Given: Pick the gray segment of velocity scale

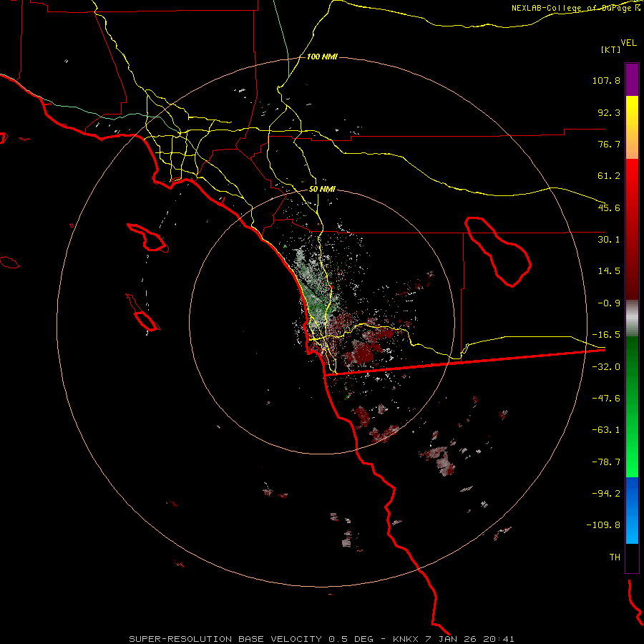Looking at the screenshot, I should pyautogui.click(x=632, y=318).
